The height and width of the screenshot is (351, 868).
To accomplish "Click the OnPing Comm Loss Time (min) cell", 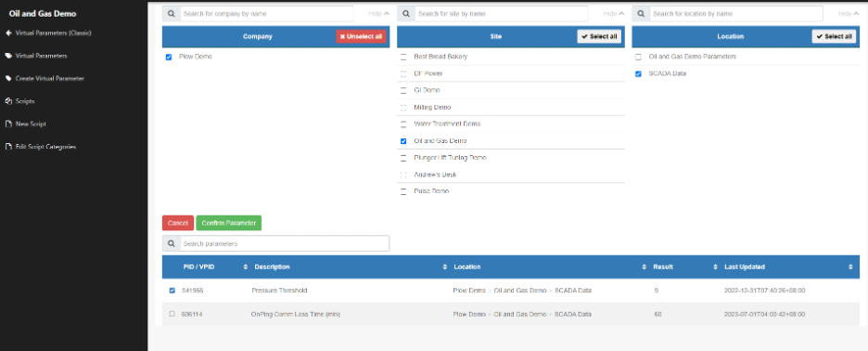I will coord(296,315).
